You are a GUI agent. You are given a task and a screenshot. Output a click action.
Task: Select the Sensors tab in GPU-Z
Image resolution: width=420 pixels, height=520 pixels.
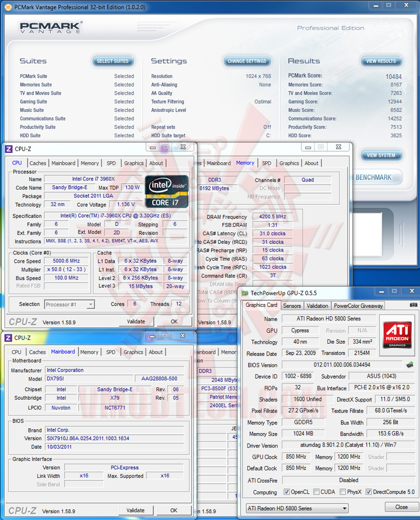coord(292,306)
